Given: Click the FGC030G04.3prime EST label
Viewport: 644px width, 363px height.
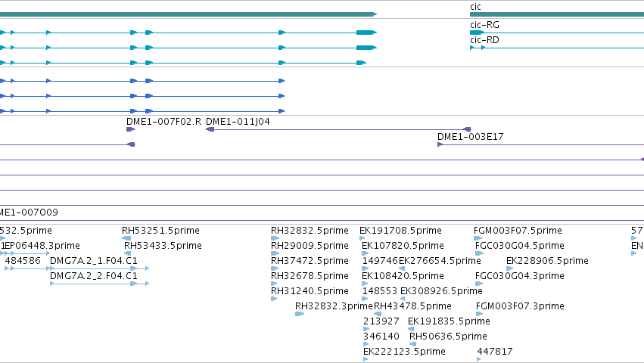Looking at the screenshot, I should click(520, 276).
